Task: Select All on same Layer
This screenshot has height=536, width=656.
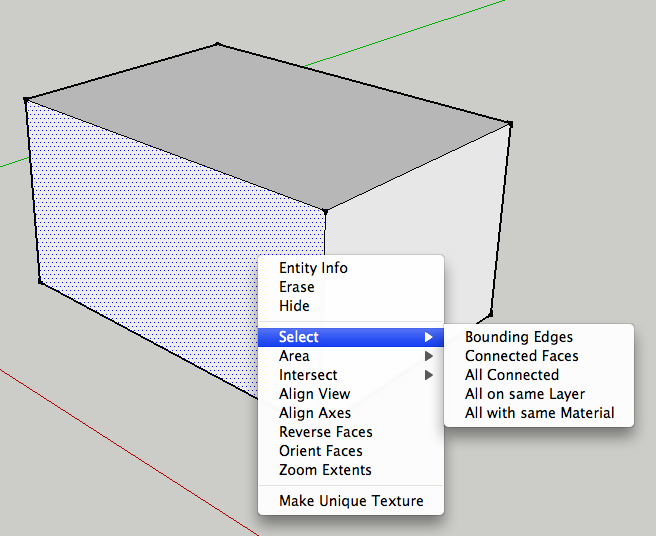Action: tap(525, 394)
